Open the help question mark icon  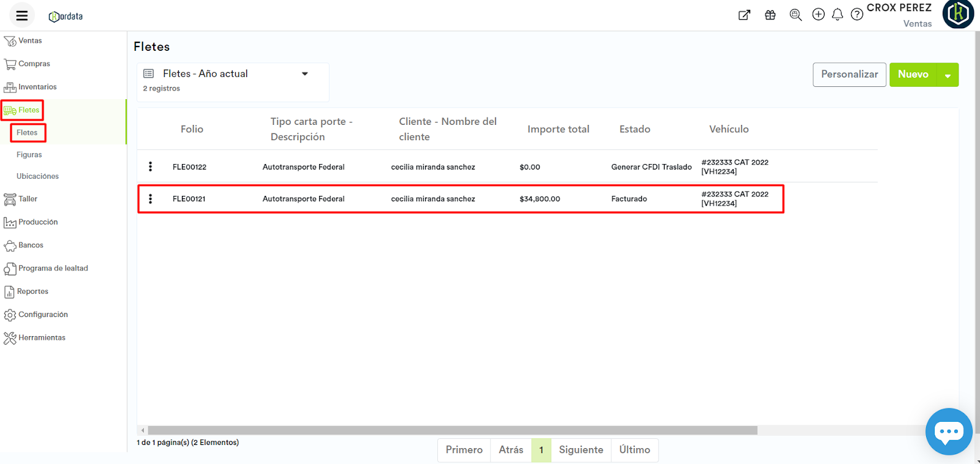[x=857, y=15]
